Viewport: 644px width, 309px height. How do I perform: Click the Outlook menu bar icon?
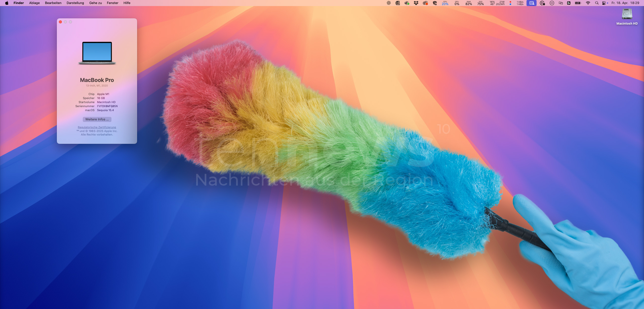398,3
